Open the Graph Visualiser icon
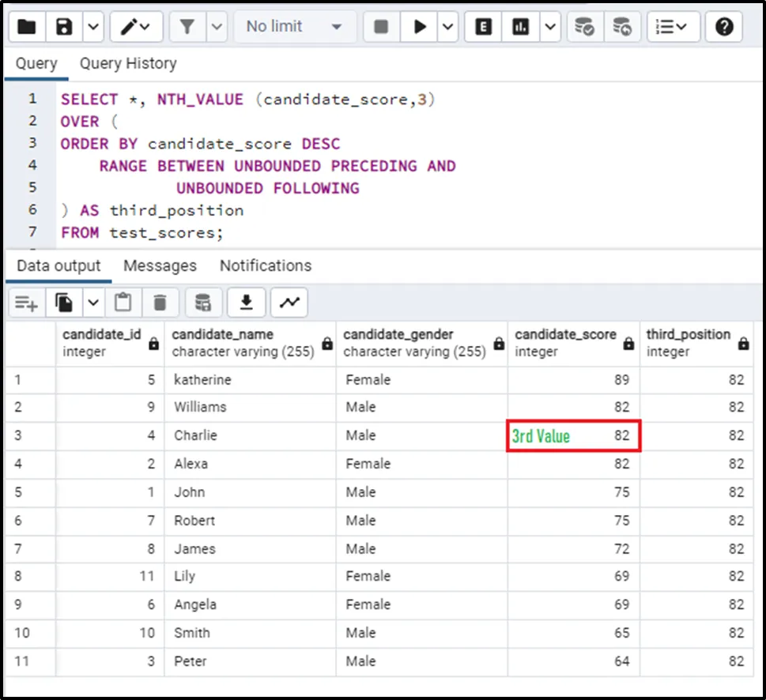 pos(289,302)
